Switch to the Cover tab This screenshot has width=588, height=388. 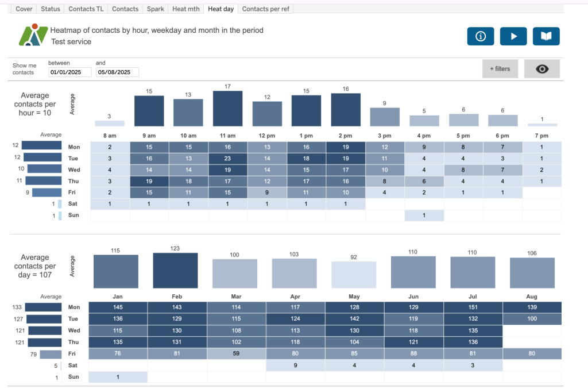[x=24, y=9]
